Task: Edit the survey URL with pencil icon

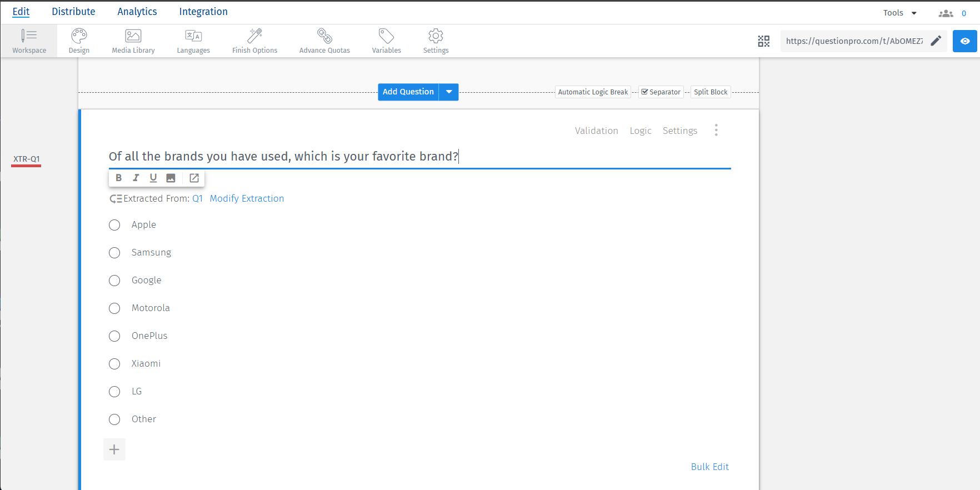Action: coord(936,41)
